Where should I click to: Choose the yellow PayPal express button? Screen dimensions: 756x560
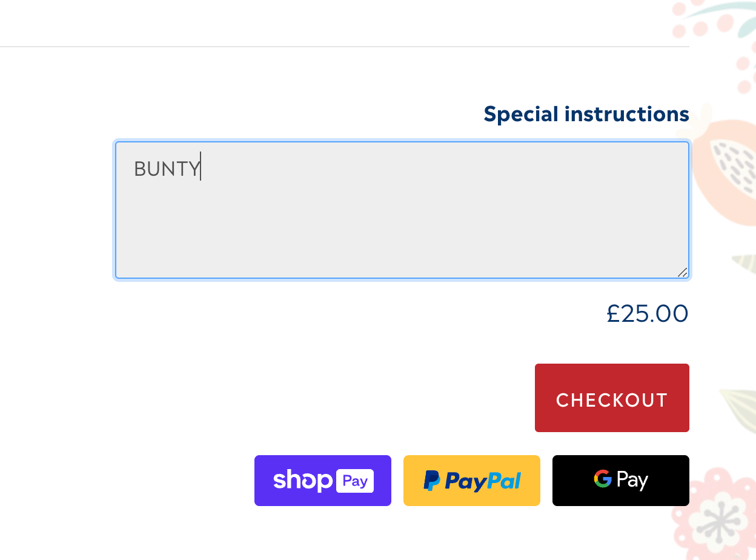tap(472, 481)
